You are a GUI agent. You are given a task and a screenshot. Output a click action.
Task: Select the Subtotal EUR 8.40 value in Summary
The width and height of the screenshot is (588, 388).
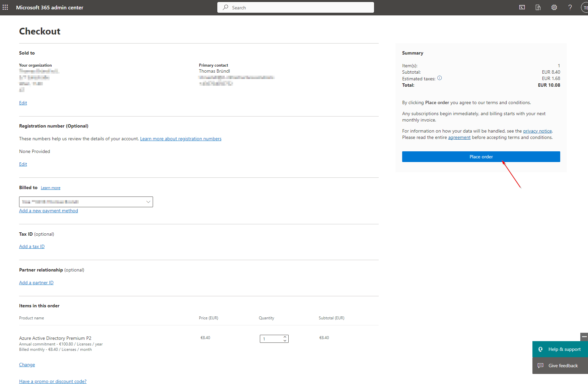click(551, 72)
